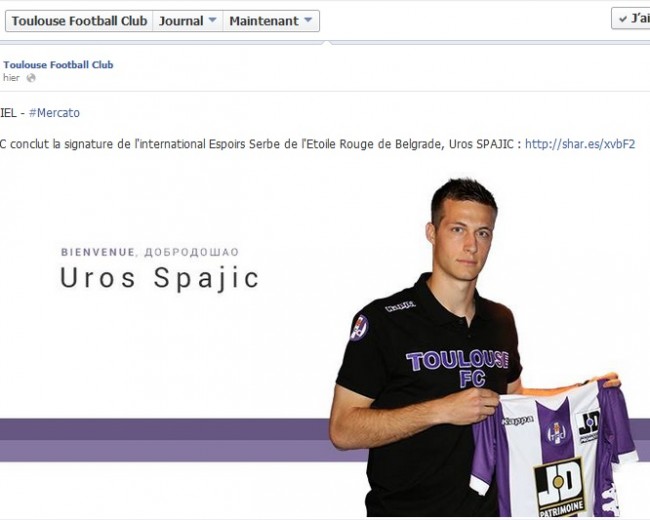Click the Toulouse Football Club header button
The height and width of the screenshot is (520, 650).
pyautogui.click(x=79, y=21)
